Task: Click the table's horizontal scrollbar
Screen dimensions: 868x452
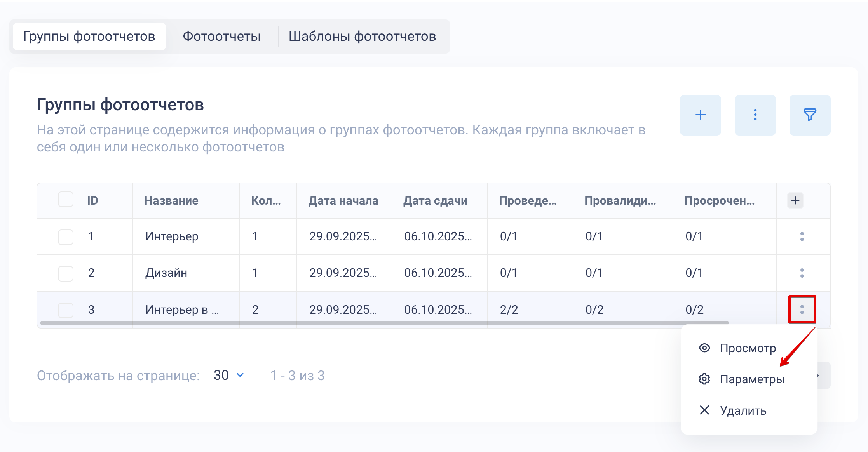Action: 384,323
